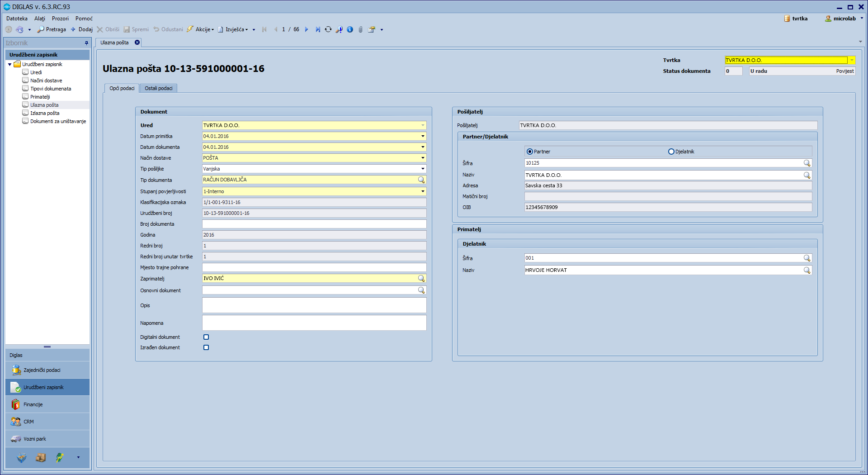This screenshot has width=868, height=475.
Task: Check the Digitalni dokument checkbox
Action: pyautogui.click(x=206, y=337)
